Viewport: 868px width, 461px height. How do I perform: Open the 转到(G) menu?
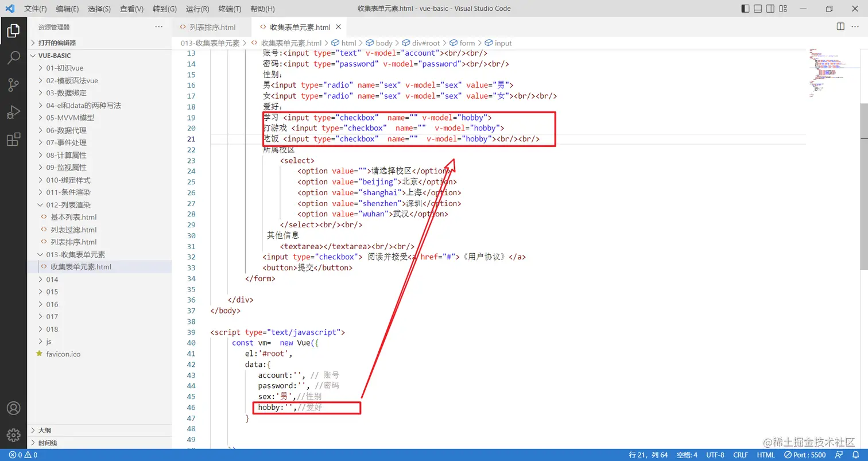coord(165,9)
